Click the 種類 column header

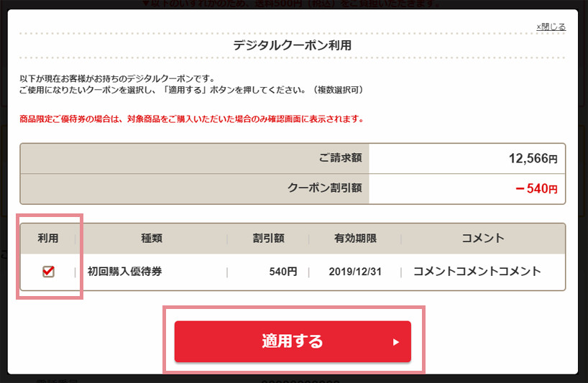tap(152, 239)
